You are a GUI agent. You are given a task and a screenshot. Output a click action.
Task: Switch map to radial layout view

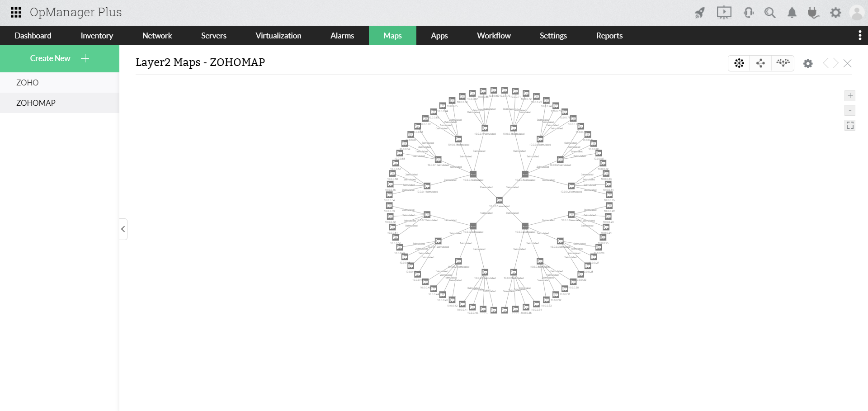tap(739, 63)
